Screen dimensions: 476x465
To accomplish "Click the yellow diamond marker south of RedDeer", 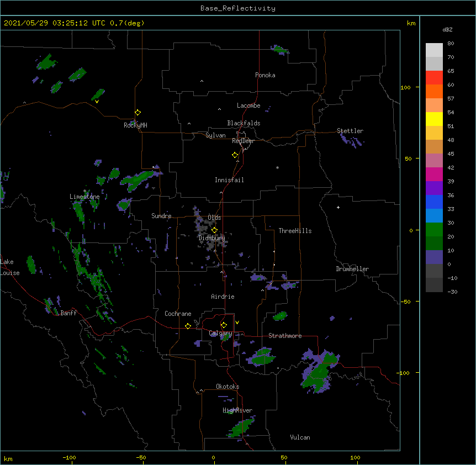I will point(235,155).
